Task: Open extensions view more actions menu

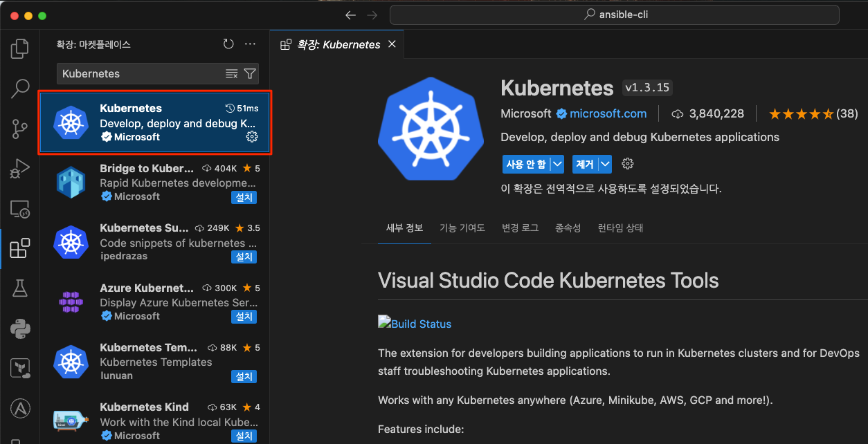Action: 251,44
